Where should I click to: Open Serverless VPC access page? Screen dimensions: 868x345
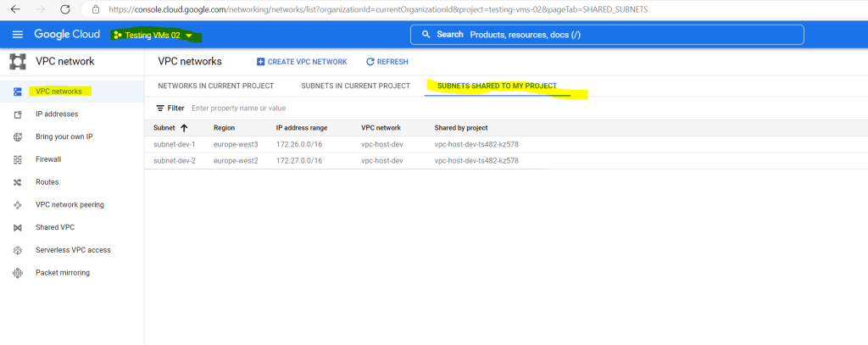point(72,250)
